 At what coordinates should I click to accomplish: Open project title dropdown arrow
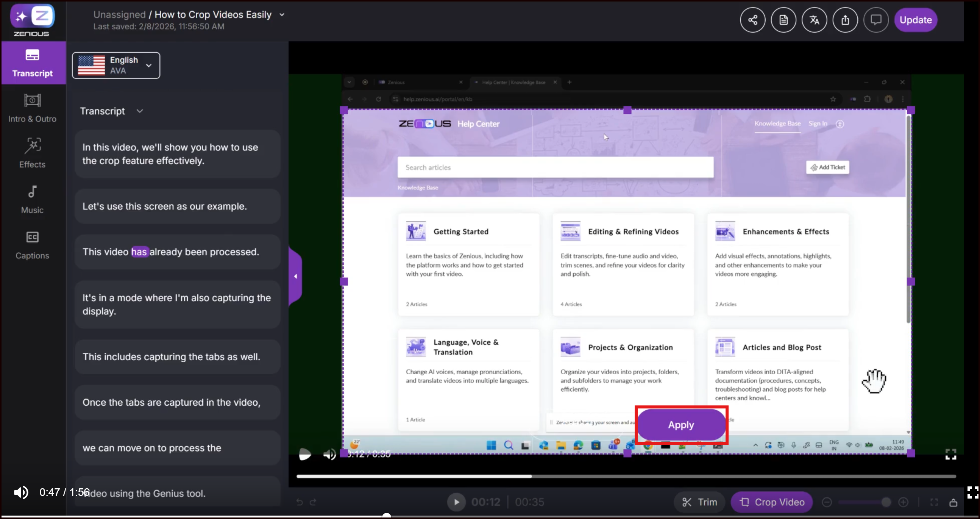click(282, 14)
